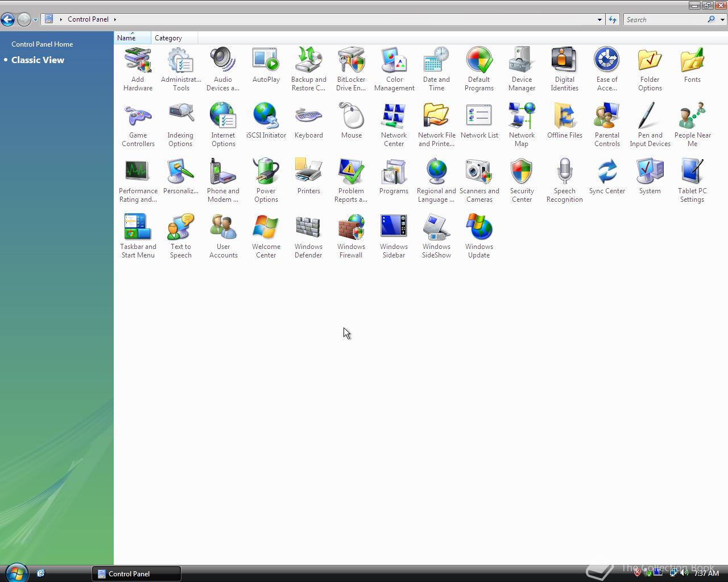728x582 pixels.
Task: Open iSCSI Initiator
Action: pos(266,121)
